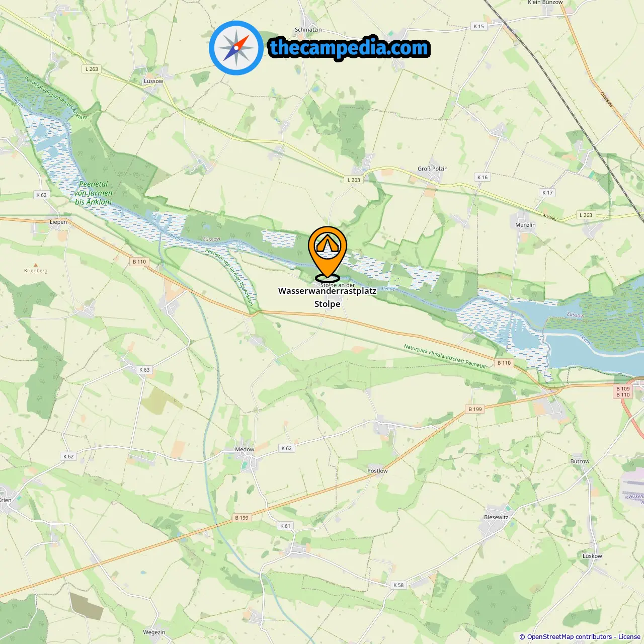
Task: Open the License link
Action: pyautogui.click(x=629, y=636)
